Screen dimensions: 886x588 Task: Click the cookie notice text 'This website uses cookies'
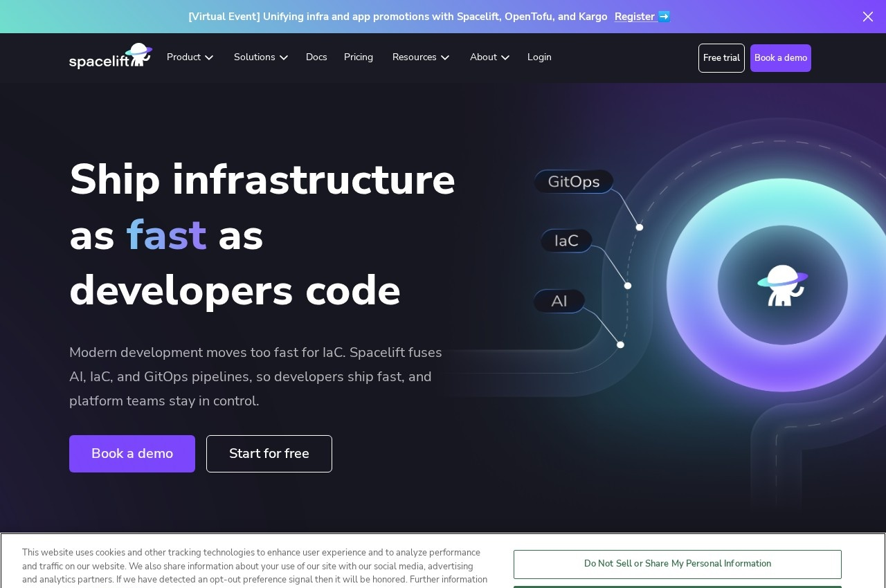[255, 566]
